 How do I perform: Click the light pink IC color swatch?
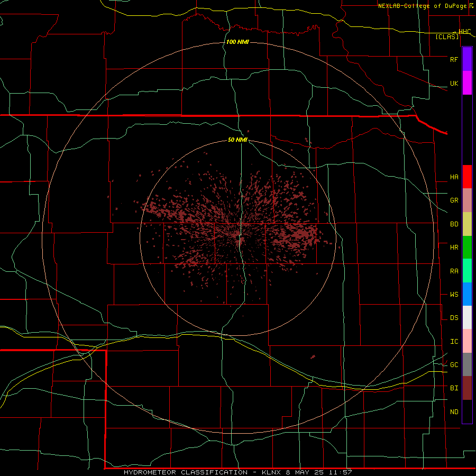[x=467, y=341]
